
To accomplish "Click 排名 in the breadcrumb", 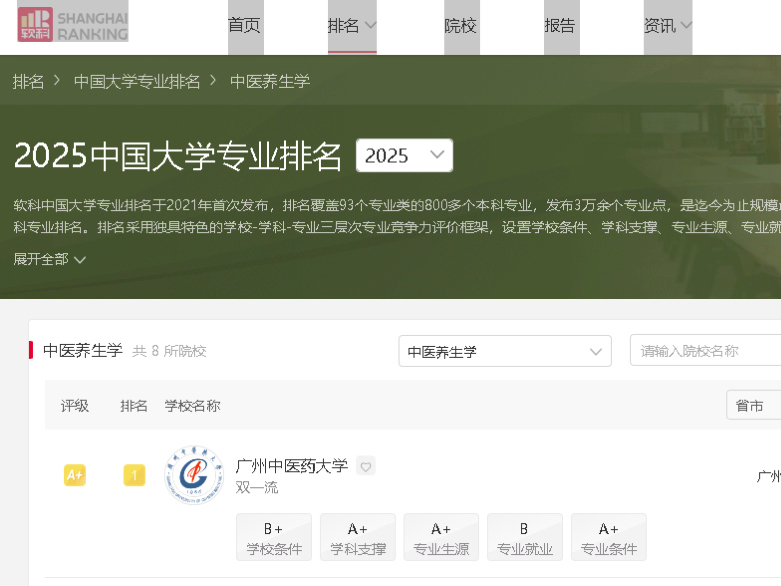I will tap(28, 82).
